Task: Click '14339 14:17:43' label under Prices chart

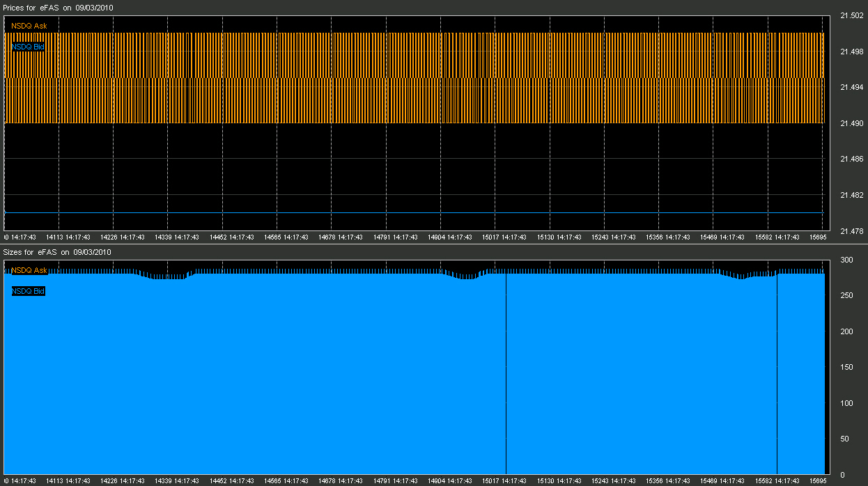Action: tap(177, 237)
